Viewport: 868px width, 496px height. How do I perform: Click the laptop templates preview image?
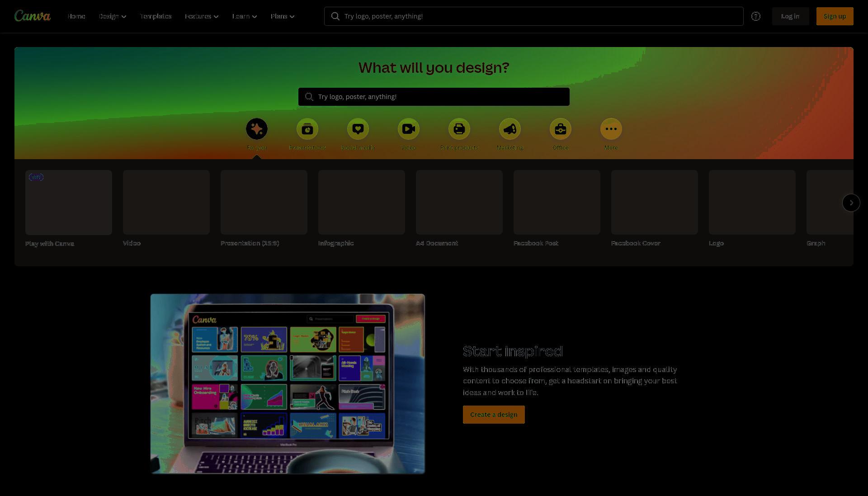(x=288, y=384)
